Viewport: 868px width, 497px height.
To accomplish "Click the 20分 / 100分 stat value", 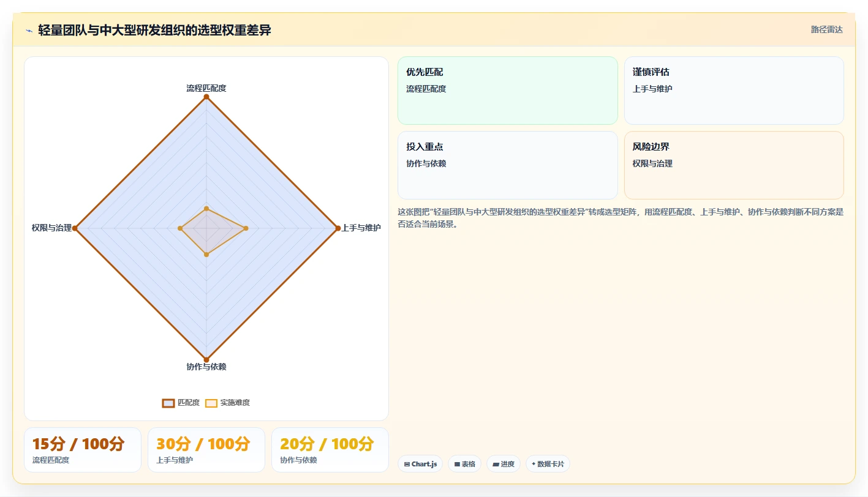I will 327,444.
